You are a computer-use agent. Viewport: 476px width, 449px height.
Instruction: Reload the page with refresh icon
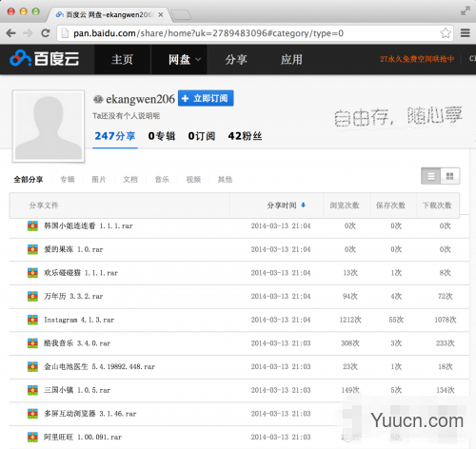(x=46, y=33)
